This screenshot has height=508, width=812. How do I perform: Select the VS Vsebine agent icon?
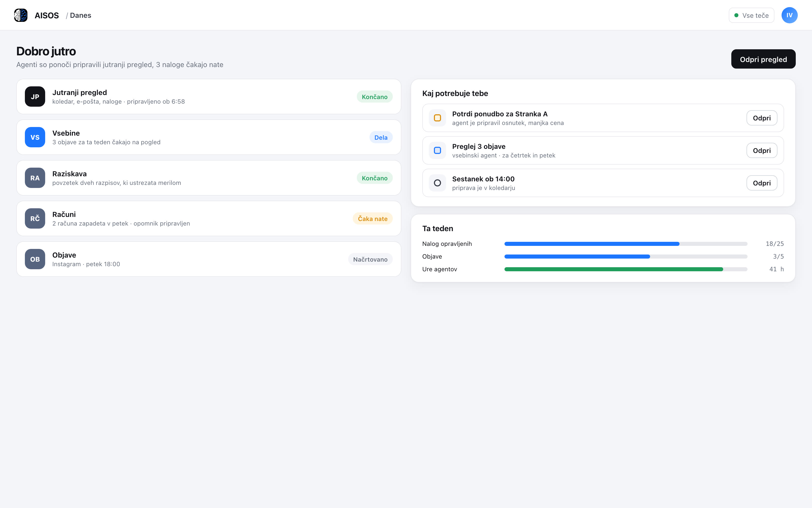point(35,137)
